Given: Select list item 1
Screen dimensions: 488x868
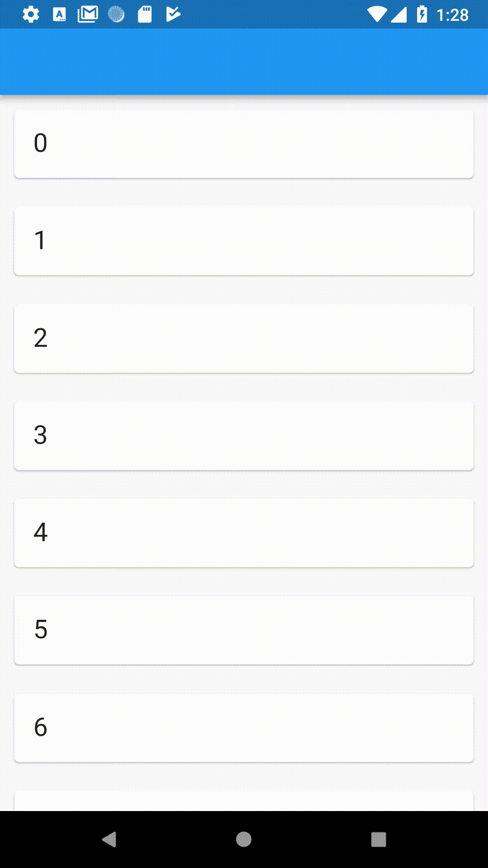Looking at the screenshot, I should point(244,241).
